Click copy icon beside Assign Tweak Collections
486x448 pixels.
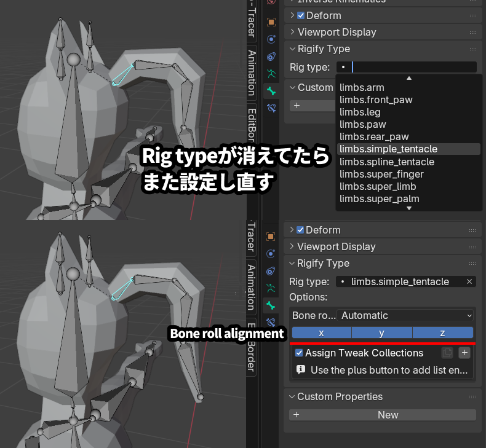point(447,353)
